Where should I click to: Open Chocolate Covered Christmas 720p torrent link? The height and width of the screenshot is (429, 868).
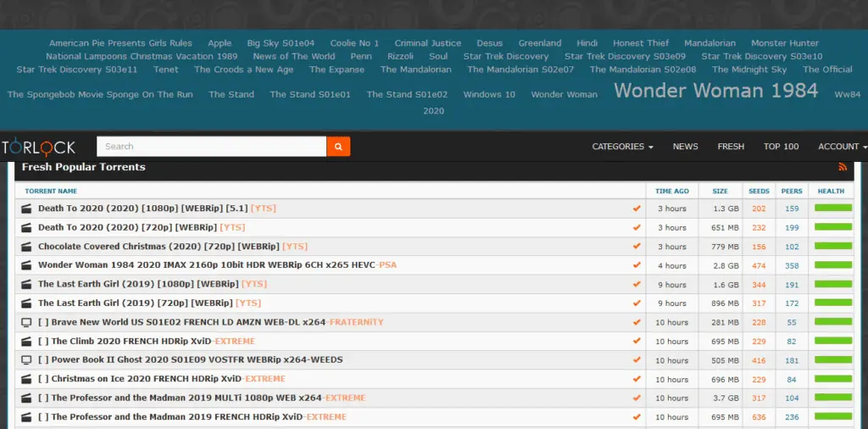[x=173, y=247]
